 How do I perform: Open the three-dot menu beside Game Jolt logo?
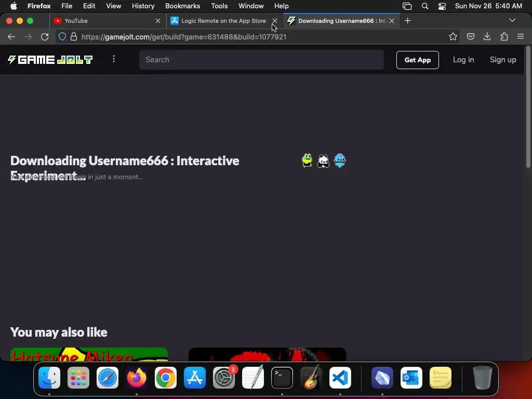click(114, 59)
